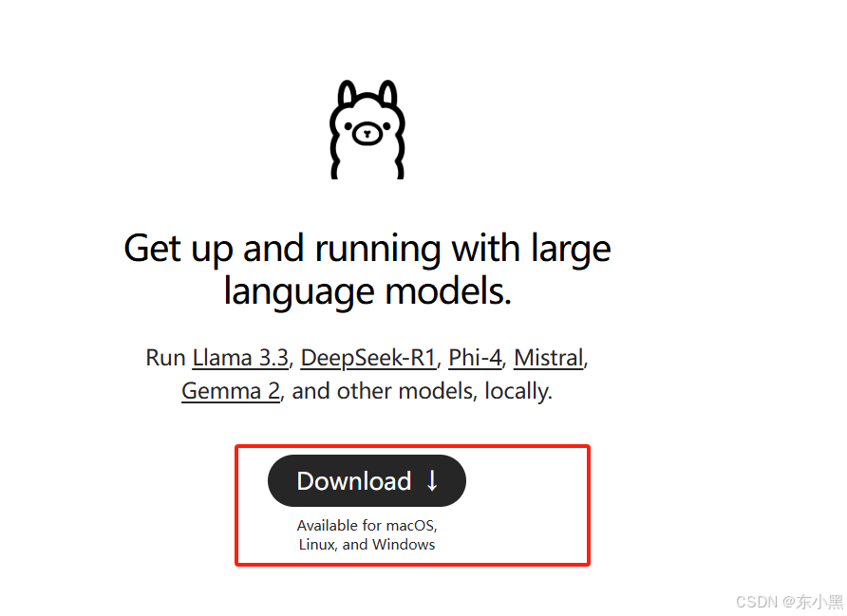The height and width of the screenshot is (616, 847).
Task: Click the llama logo's nose
Action: 367,133
